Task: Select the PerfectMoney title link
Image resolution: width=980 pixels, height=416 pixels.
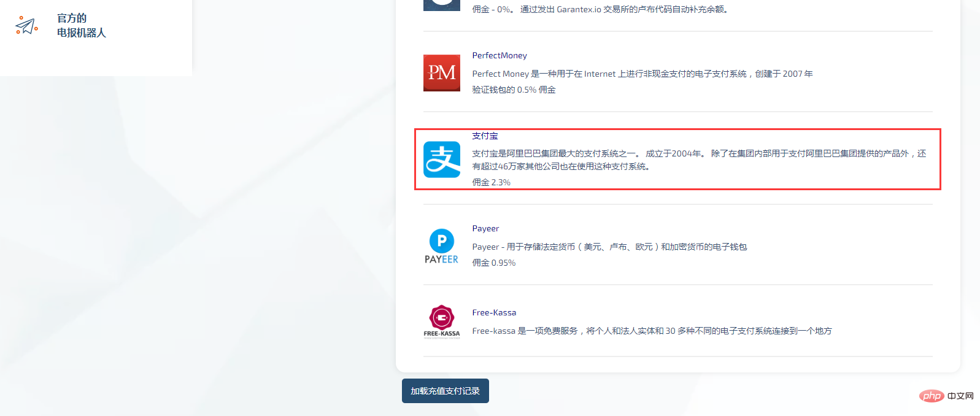Action: (x=500, y=55)
